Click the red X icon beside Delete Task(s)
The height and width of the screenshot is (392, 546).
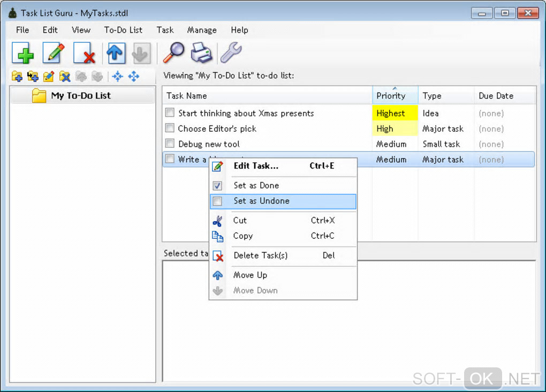[x=218, y=256]
